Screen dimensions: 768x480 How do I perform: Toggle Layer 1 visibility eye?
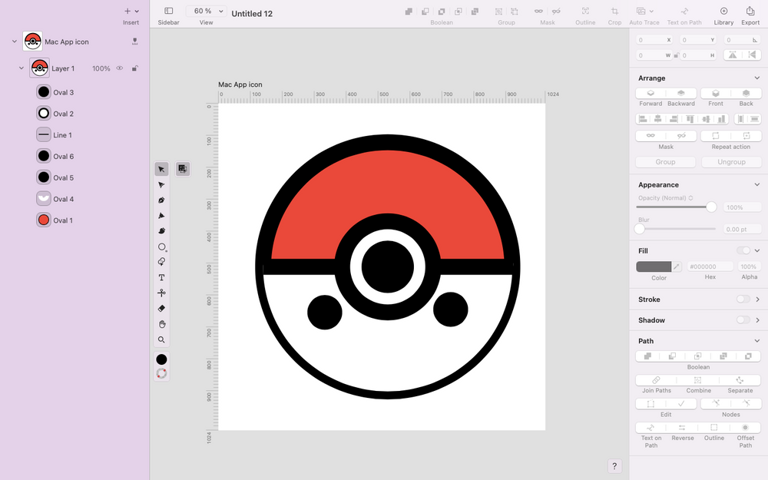120,69
